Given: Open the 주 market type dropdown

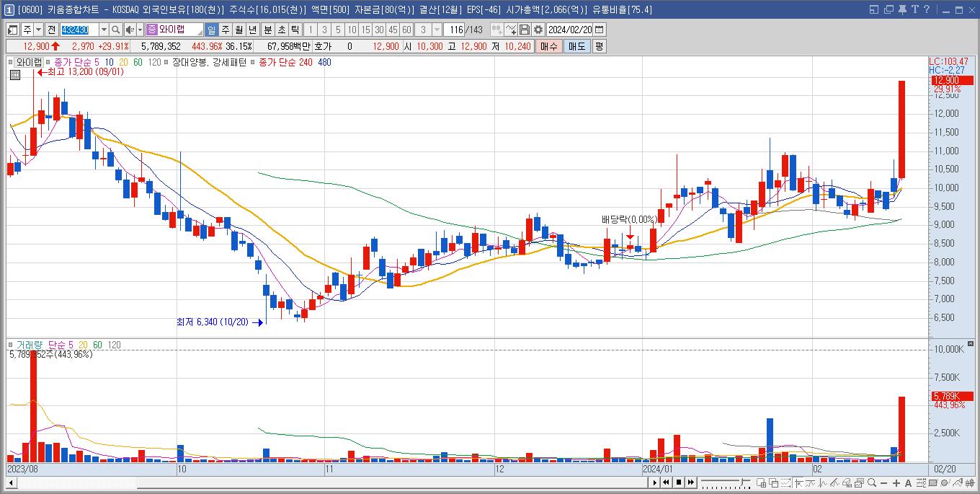Looking at the screenshot, I should click(x=38, y=30).
